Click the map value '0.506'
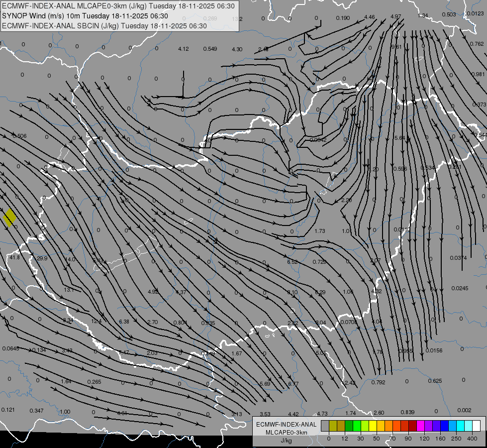 19,136
